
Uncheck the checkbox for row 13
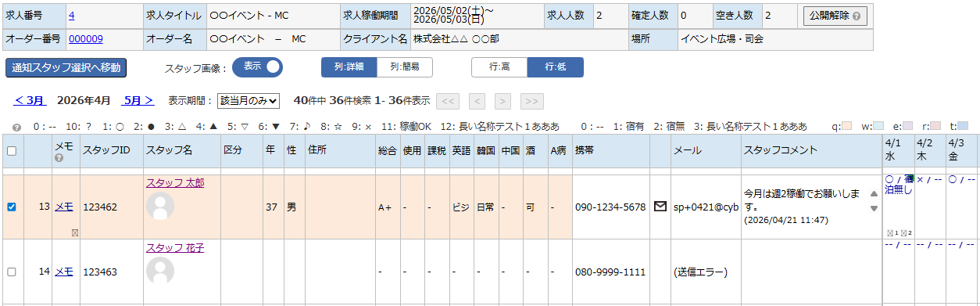(x=11, y=207)
